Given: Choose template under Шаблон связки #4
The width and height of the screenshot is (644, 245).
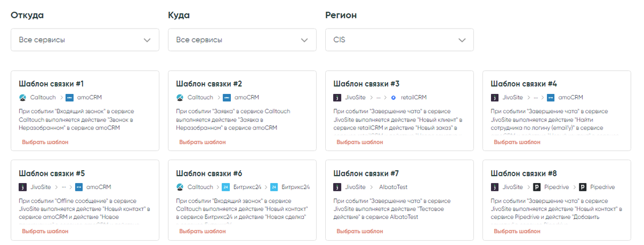Looking at the screenshot, I should (517, 142).
